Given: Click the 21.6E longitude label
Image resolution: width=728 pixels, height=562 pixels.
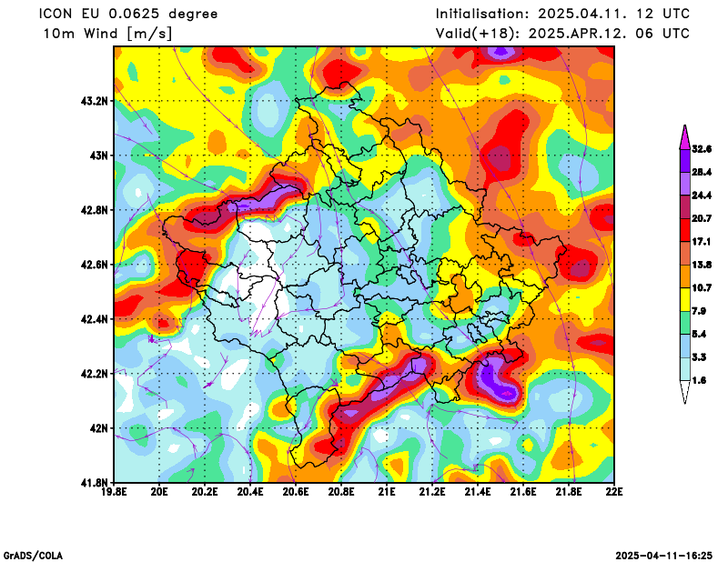Looking at the screenshot, I should coord(523,492).
